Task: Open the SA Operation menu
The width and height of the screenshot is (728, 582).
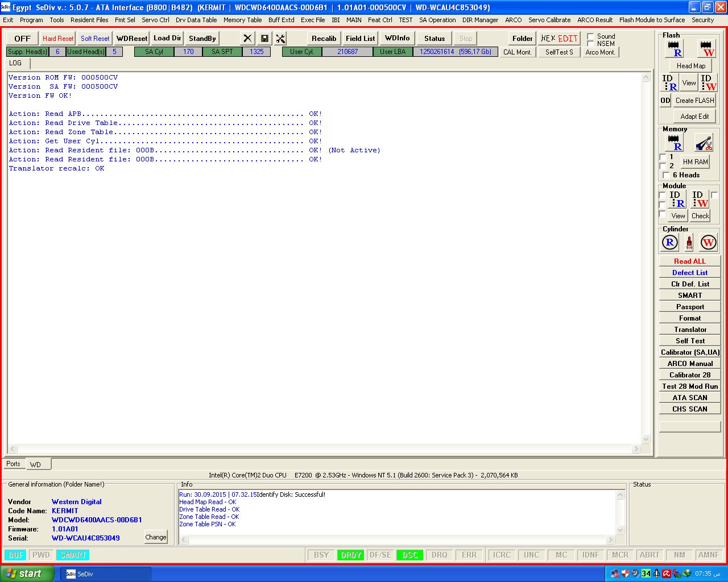Action: [x=437, y=20]
